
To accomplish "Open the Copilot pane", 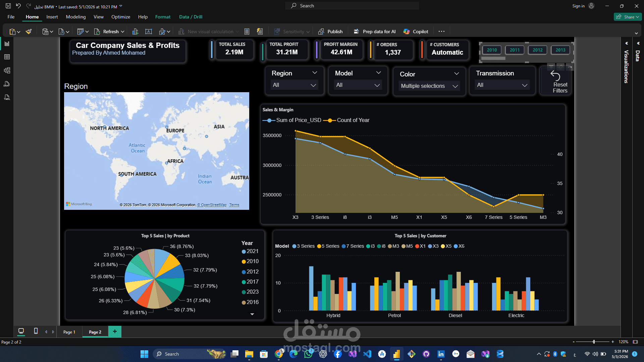I will [x=416, y=32].
